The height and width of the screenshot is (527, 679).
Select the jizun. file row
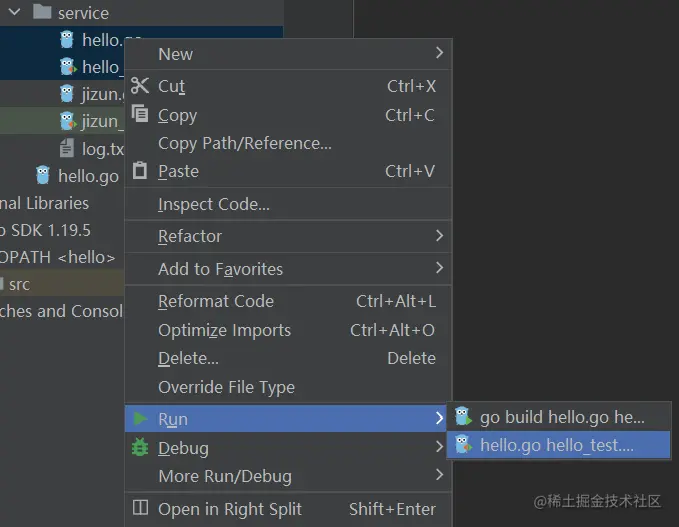(x=62, y=94)
